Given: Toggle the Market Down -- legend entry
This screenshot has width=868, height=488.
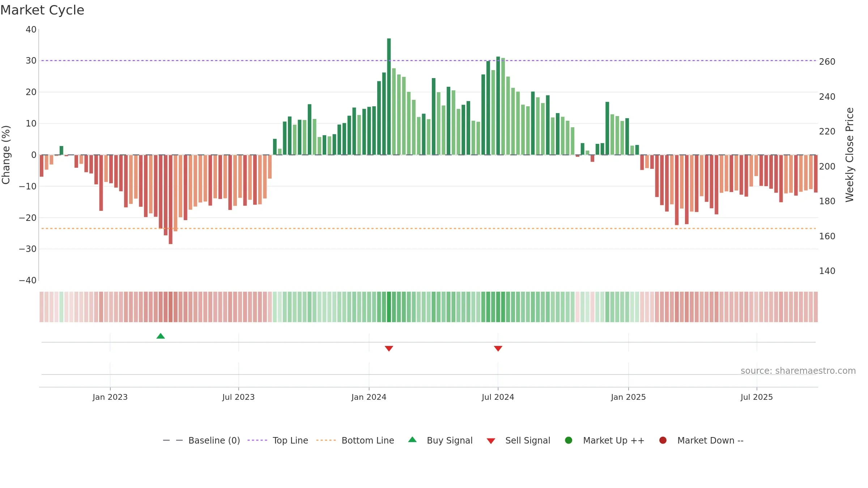Looking at the screenshot, I should 701,440.
